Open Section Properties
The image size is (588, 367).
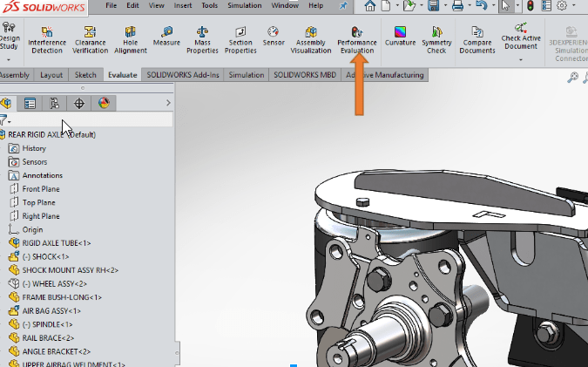[240, 40]
